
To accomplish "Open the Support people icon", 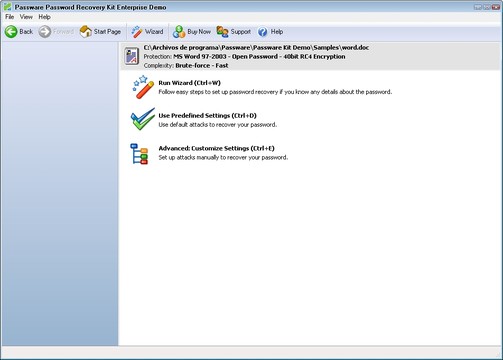I will (222, 32).
